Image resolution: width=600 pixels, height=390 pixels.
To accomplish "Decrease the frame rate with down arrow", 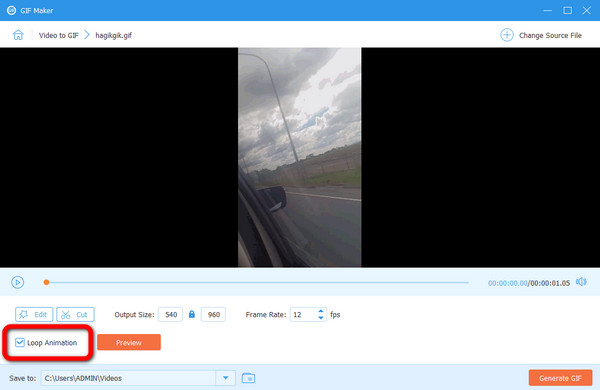I will [321, 318].
